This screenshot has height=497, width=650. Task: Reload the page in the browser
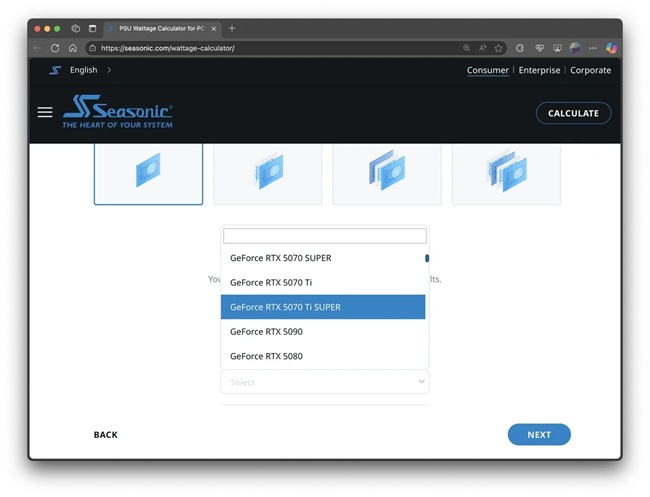55,48
